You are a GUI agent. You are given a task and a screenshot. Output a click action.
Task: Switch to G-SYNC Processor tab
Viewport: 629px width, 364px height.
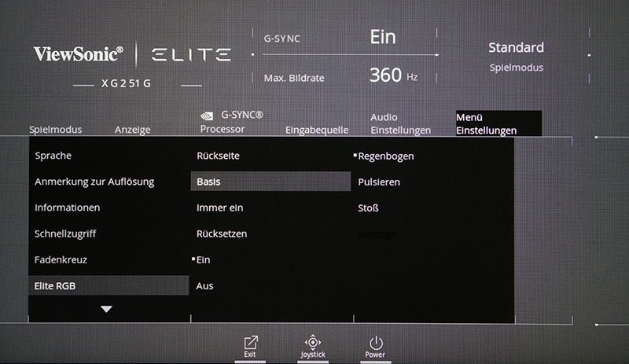coord(231,122)
